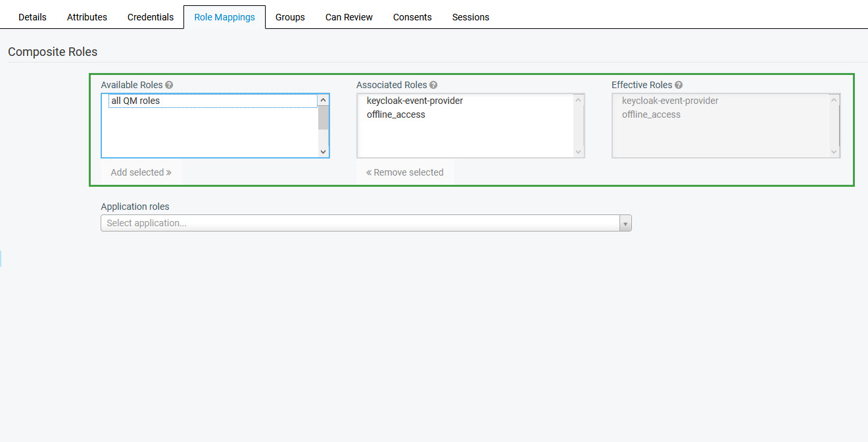Open the Consents tab
The image size is (868, 442).
point(412,17)
